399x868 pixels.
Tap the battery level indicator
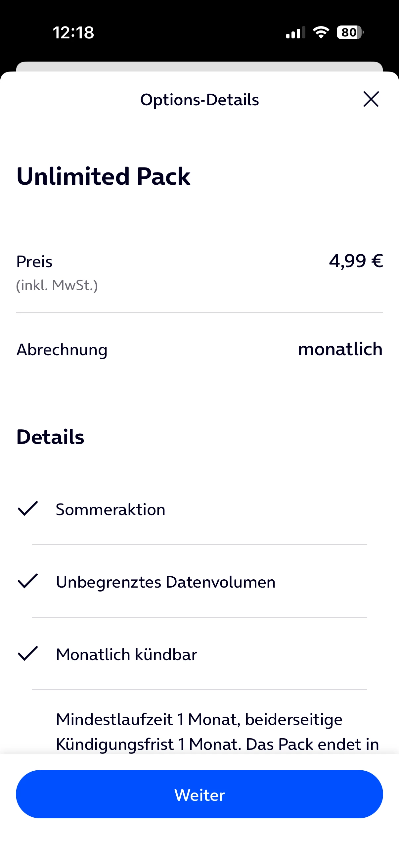(349, 32)
